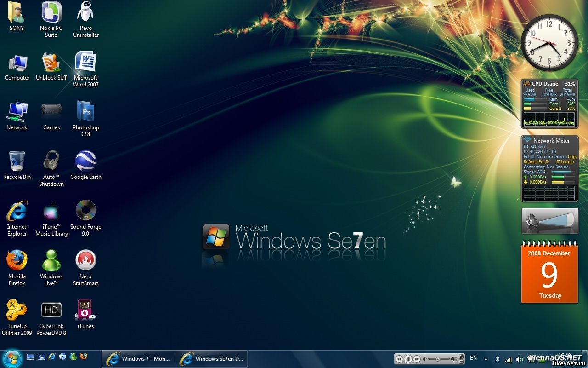Image resolution: width=588 pixels, height=368 pixels.
Task: Open CyberLink PowerDVD 8 icon
Action: 51,310
